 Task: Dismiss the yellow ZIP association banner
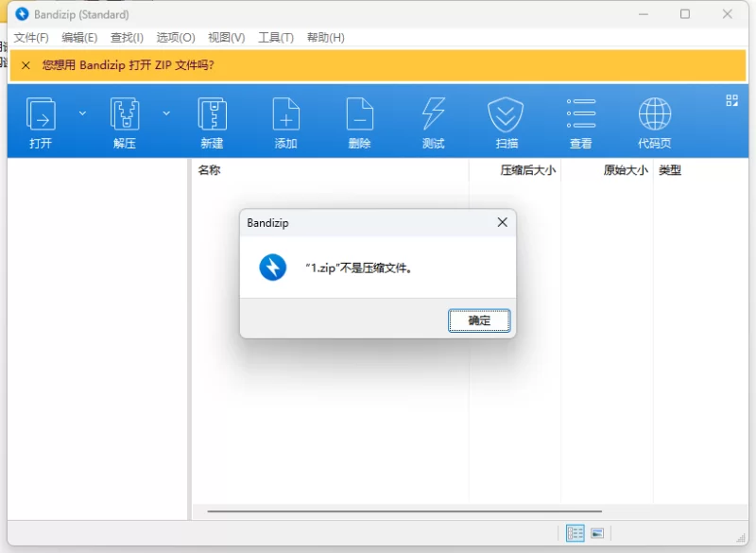coord(26,65)
